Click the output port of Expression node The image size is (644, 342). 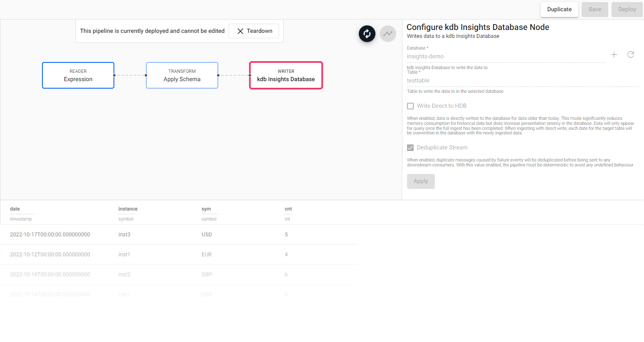(114, 75)
